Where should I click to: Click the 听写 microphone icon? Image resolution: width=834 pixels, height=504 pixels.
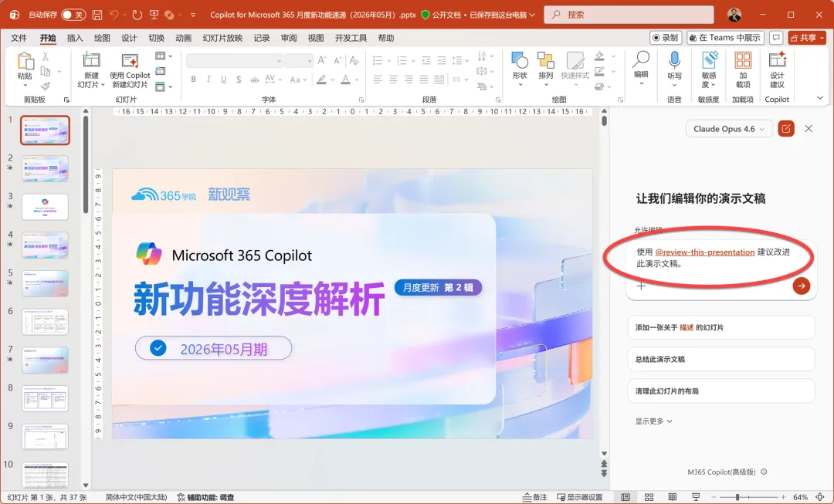coord(674,59)
